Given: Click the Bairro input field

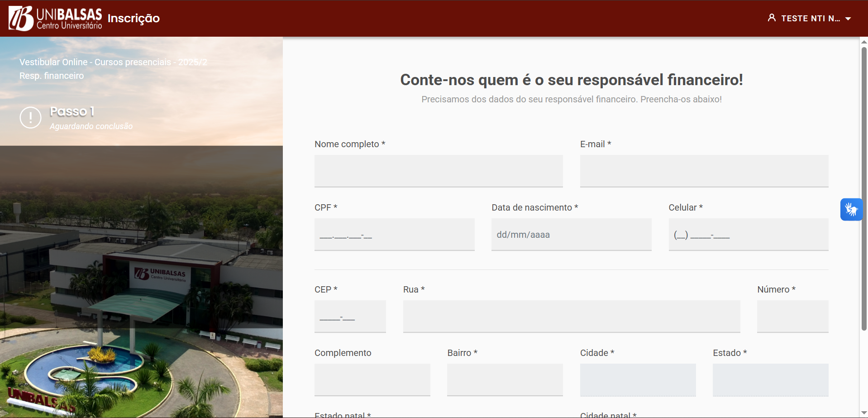Looking at the screenshot, I should (x=505, y=380).
